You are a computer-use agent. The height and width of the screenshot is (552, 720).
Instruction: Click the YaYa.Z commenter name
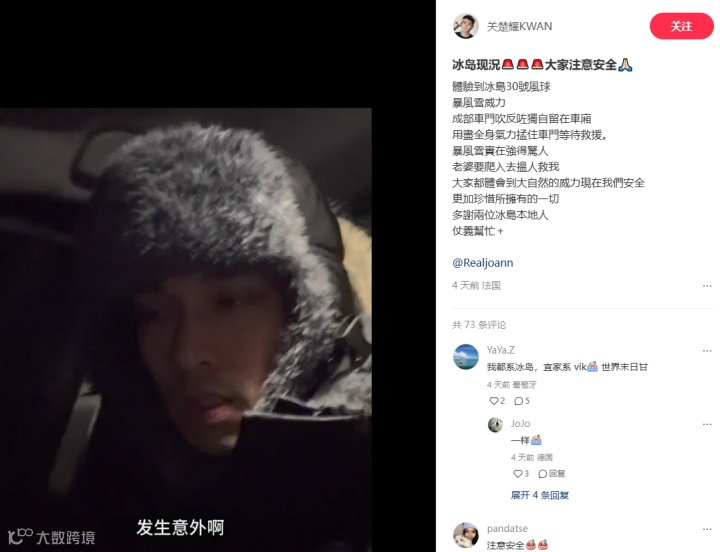(501, 350)
